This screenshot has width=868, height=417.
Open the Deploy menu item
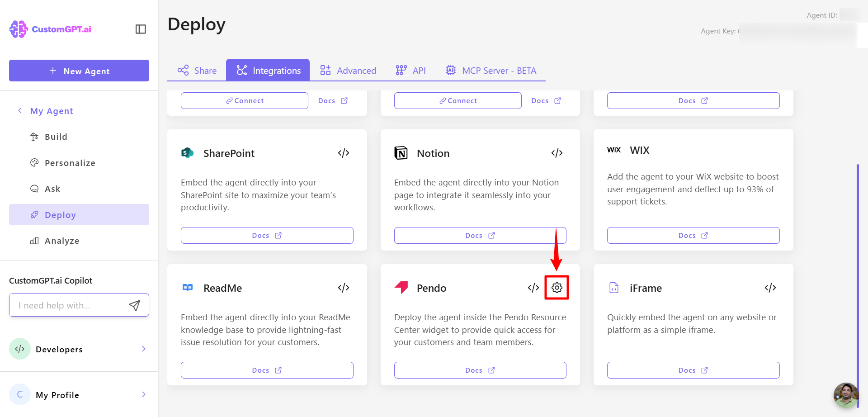79,214
